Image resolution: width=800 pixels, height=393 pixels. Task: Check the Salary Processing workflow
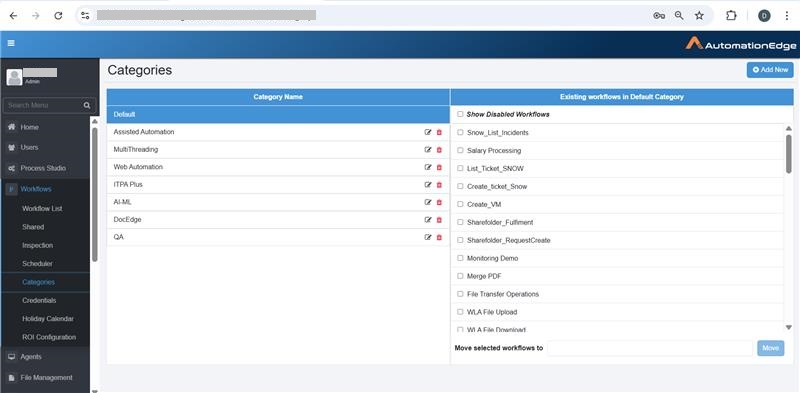[x=460, y=151]
